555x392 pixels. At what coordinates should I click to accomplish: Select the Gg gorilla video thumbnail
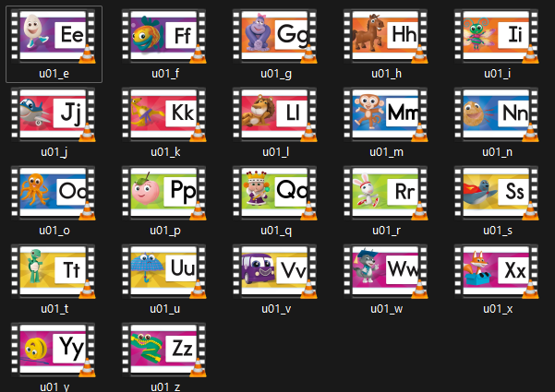(x=274, y=36)
